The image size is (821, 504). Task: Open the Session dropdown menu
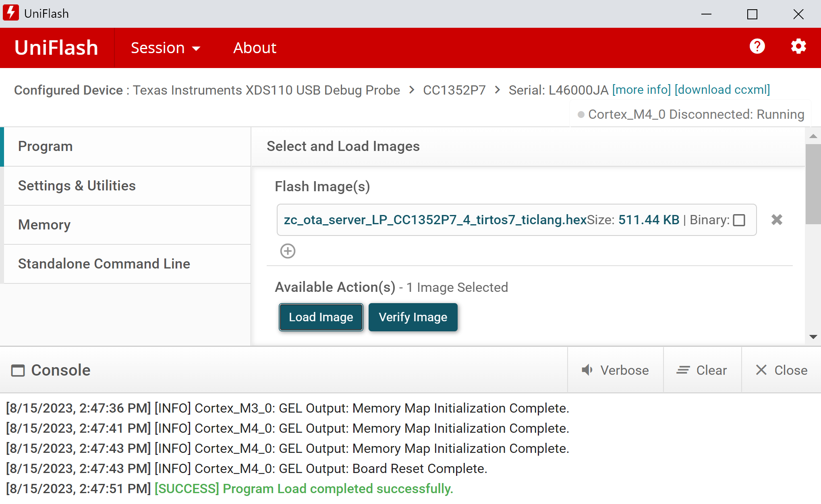pos(166,48)
